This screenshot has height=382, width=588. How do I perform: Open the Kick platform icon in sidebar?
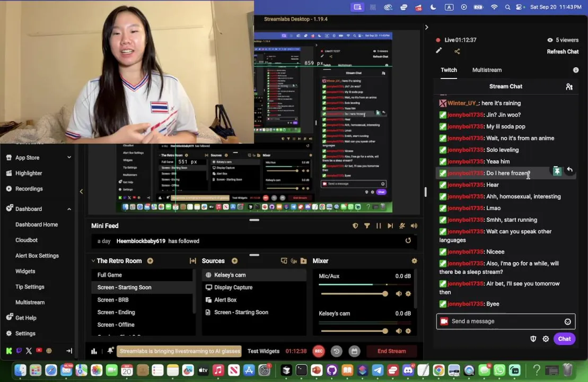[9, 351]
